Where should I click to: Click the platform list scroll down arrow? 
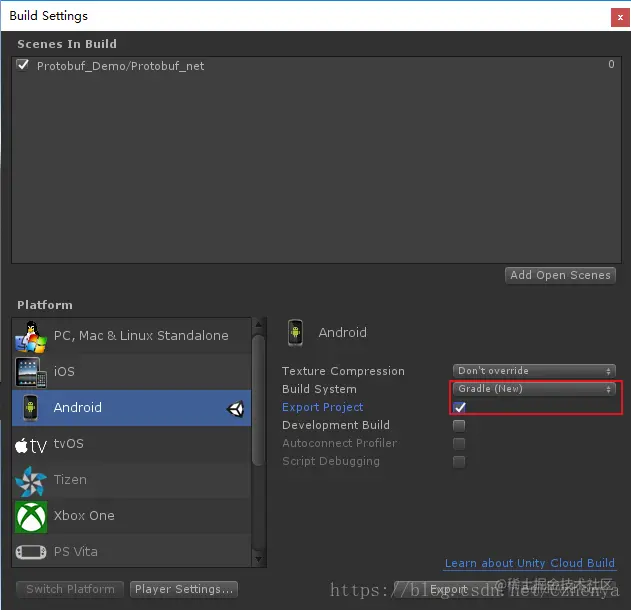tap(258, 559)
